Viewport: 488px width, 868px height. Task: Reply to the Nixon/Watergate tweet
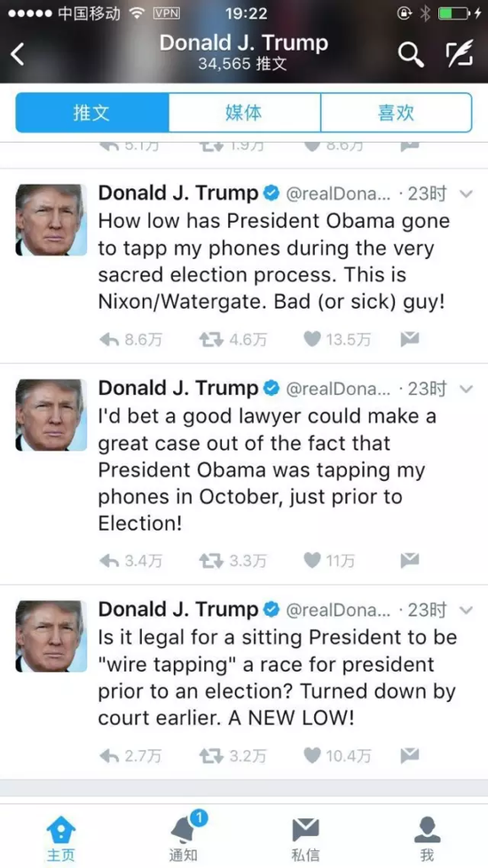(x=109, y=339)
